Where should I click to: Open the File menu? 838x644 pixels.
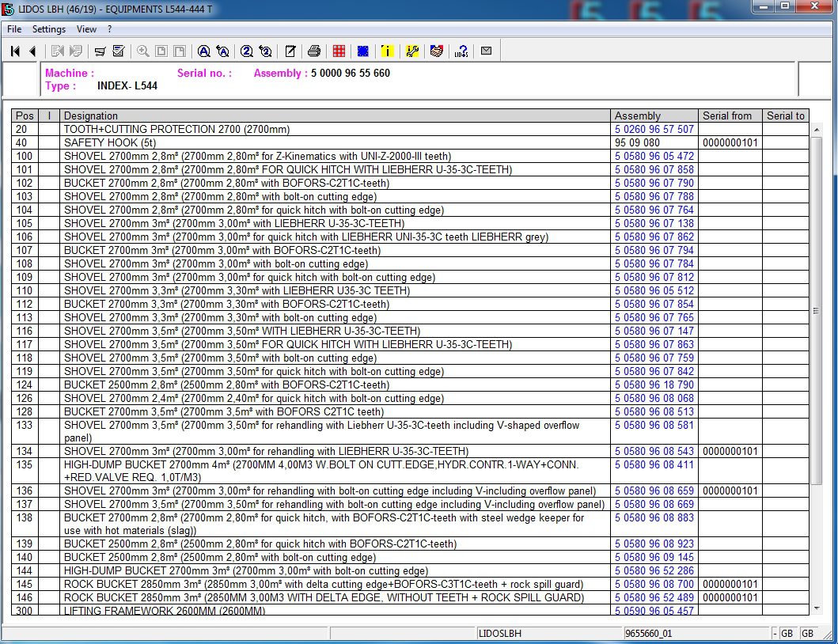point(14,29)
